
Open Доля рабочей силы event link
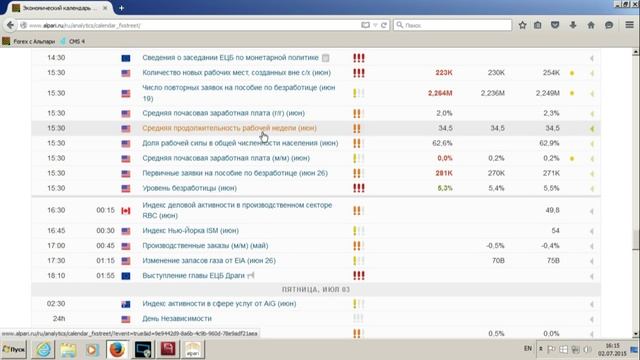click(240, 143)
